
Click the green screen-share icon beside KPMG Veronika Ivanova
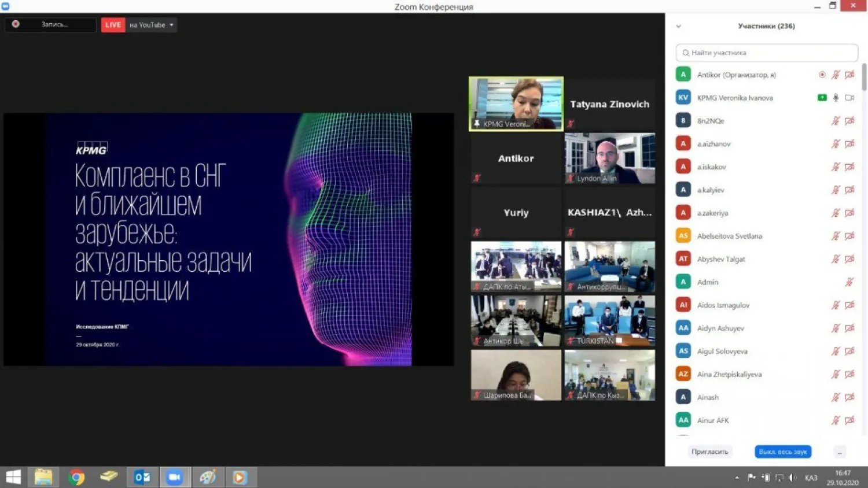(822, 98)
